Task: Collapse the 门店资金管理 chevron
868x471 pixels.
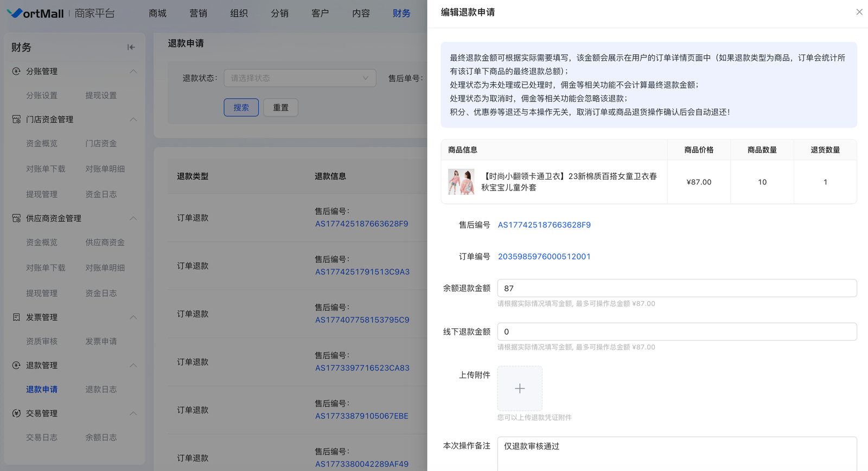Action: click(x=133, y=119)
